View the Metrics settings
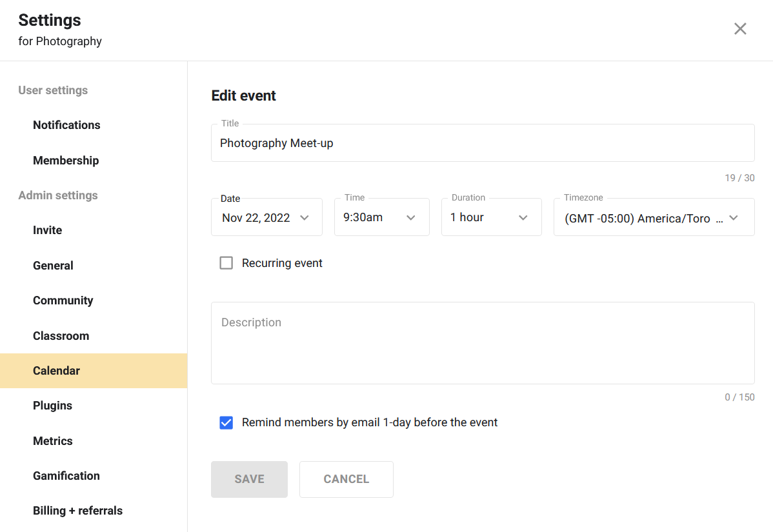The height and width of the screenshot is (532, 773). tap(52, 440)
